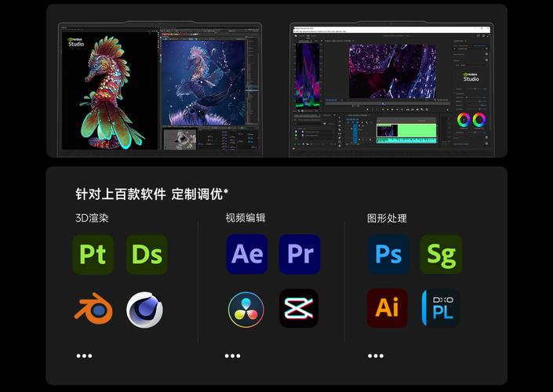The height and width of the screenshot is (392, 553).
Task: Click the underwater seahorse viewport image
Action: point(203,82)
